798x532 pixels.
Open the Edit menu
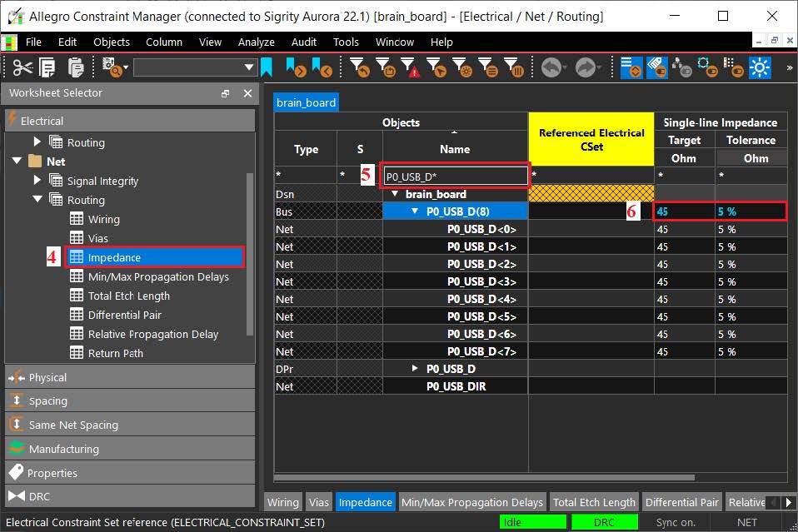[67, 42]
